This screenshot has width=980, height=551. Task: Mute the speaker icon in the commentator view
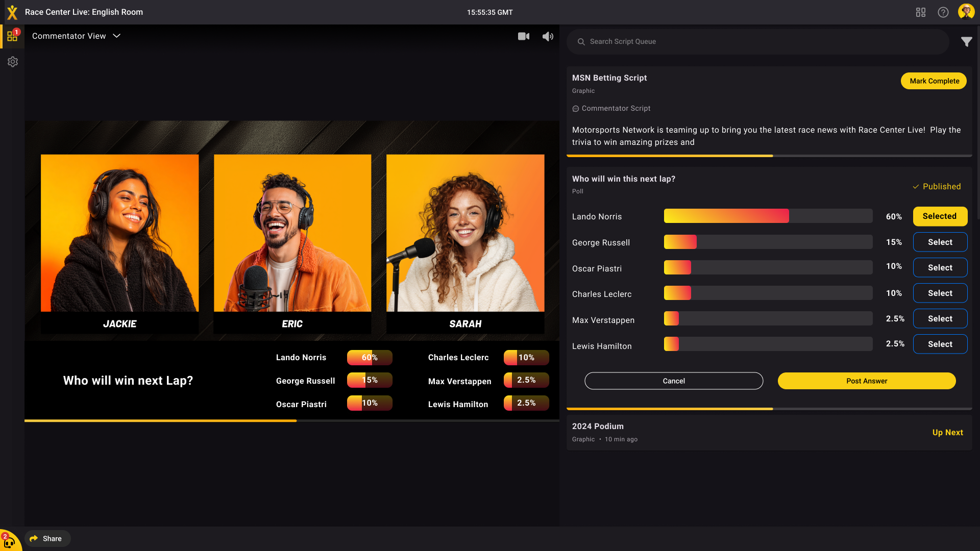548,36
